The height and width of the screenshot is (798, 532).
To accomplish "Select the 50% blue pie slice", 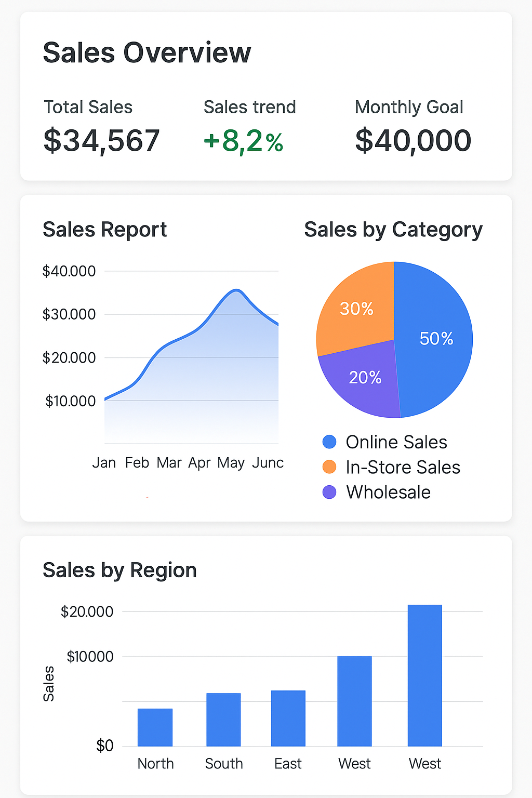I will [x=435, y=339].
